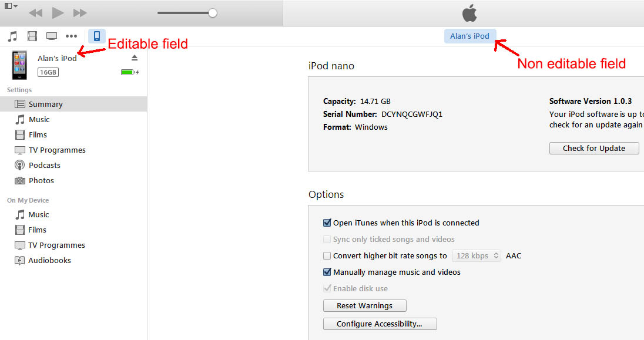The width and height of the screenshot is (644, 340).
Task: Click the Format value Windows
Action: pyautogui.click(x=371, y=127)
